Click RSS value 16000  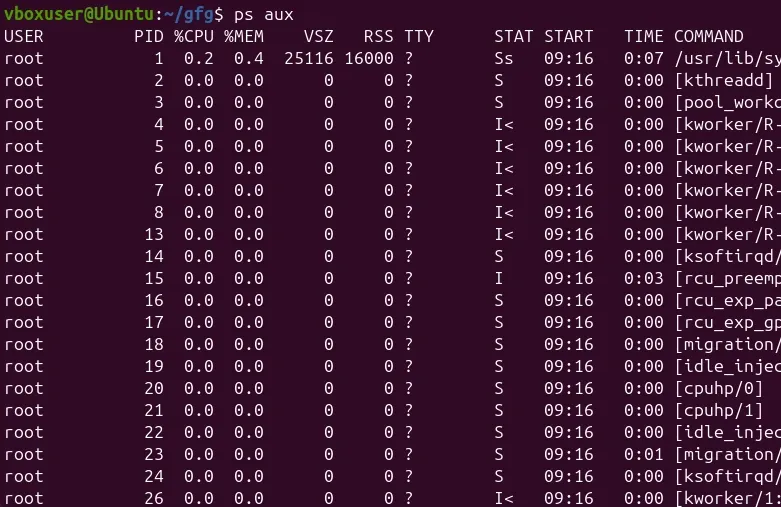point(369,58)
